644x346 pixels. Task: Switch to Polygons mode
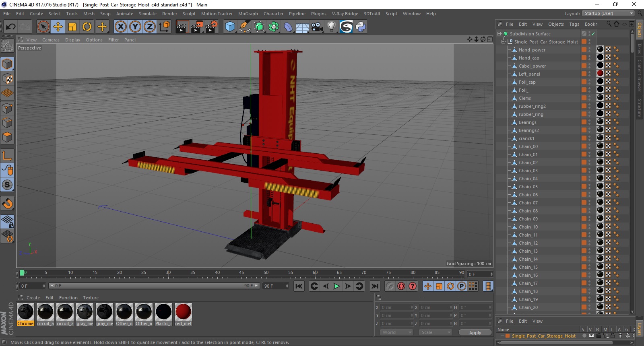tap(7, 137)
